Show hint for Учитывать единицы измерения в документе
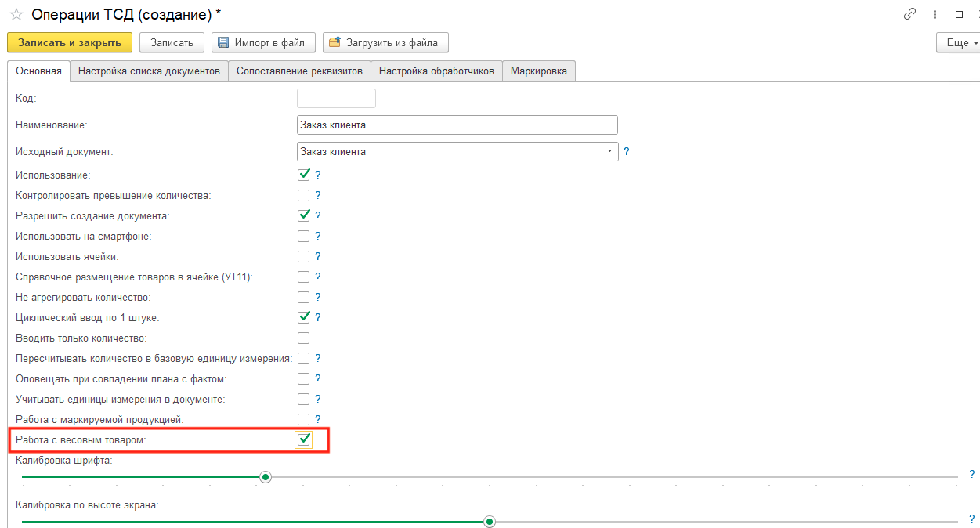 pyautogui.click(x=318, y=399)
